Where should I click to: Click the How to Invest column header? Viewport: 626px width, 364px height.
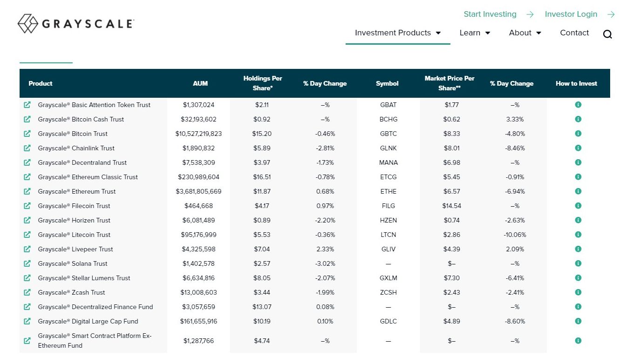coord(576,83)
